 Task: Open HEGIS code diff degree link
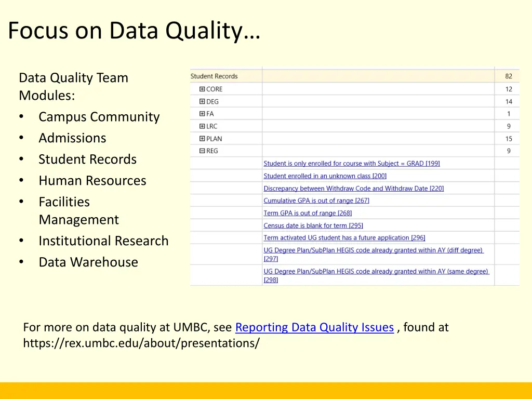373,250
